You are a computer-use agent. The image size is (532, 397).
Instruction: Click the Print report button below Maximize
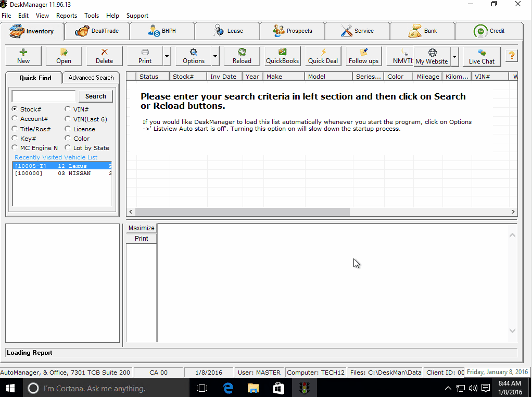pos(142,239)
